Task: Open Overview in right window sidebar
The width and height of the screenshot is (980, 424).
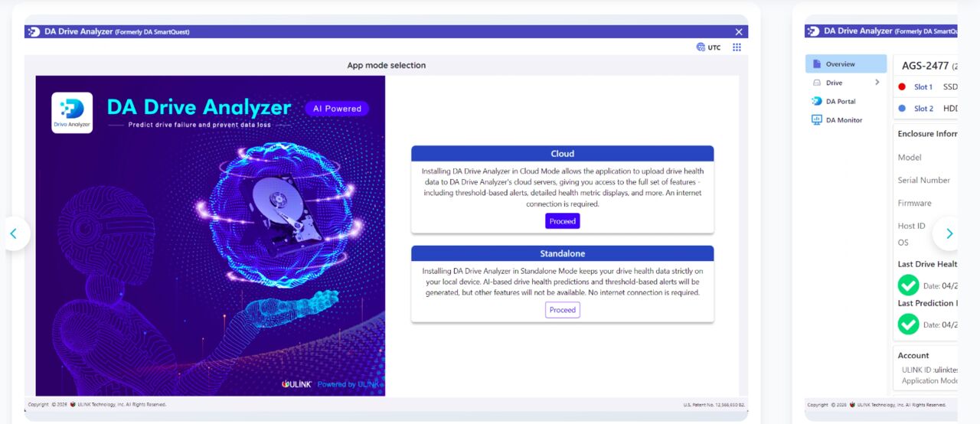Action: [846, 64]
